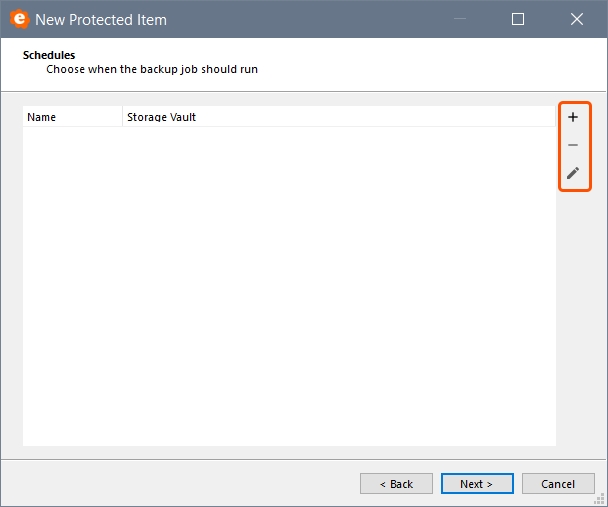Click the resize grip in the dialog corner
The width and height of the screenshot is (608, 507).
coord(601,500)
